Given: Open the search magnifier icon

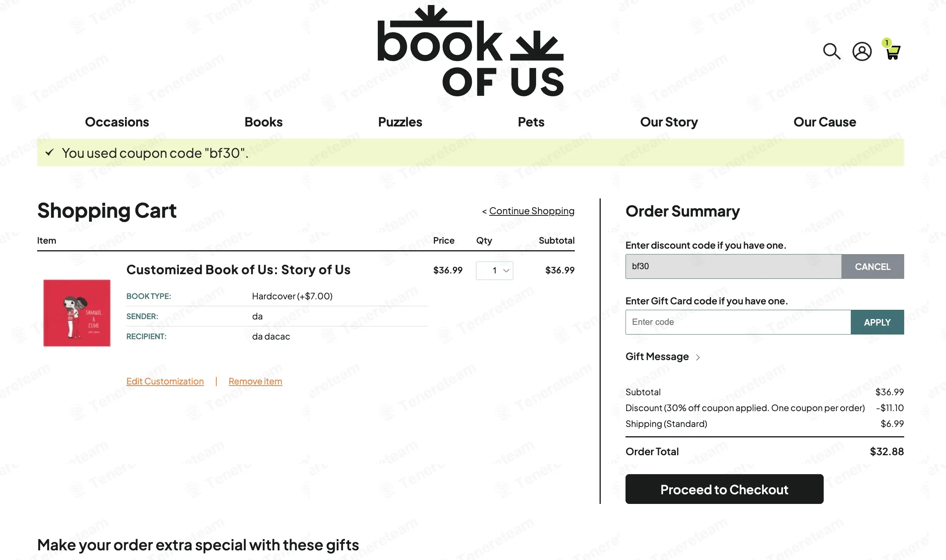Looking at the screenshot, I should (x=831, y=51).
